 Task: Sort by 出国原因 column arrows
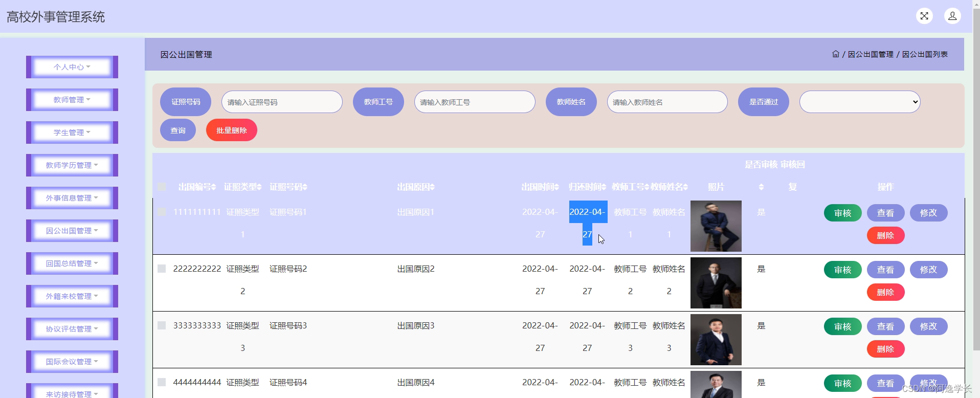click(x=432, y=187)
